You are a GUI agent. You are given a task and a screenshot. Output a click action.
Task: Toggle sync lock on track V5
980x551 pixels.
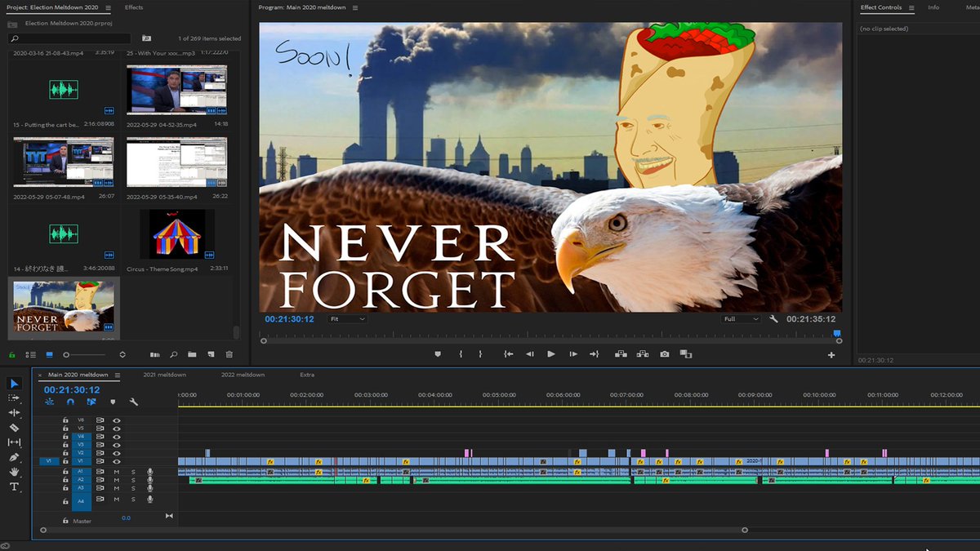tap(100, 429)
